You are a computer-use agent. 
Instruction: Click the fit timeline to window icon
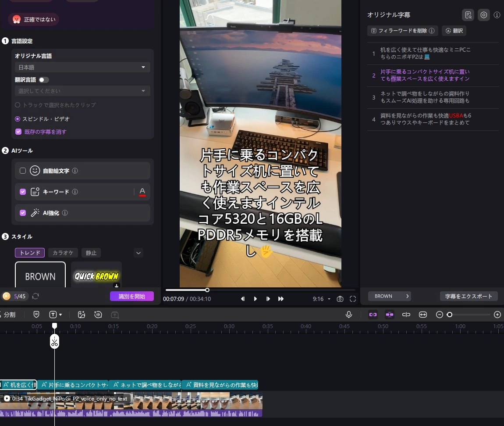[x=422, y=315]
